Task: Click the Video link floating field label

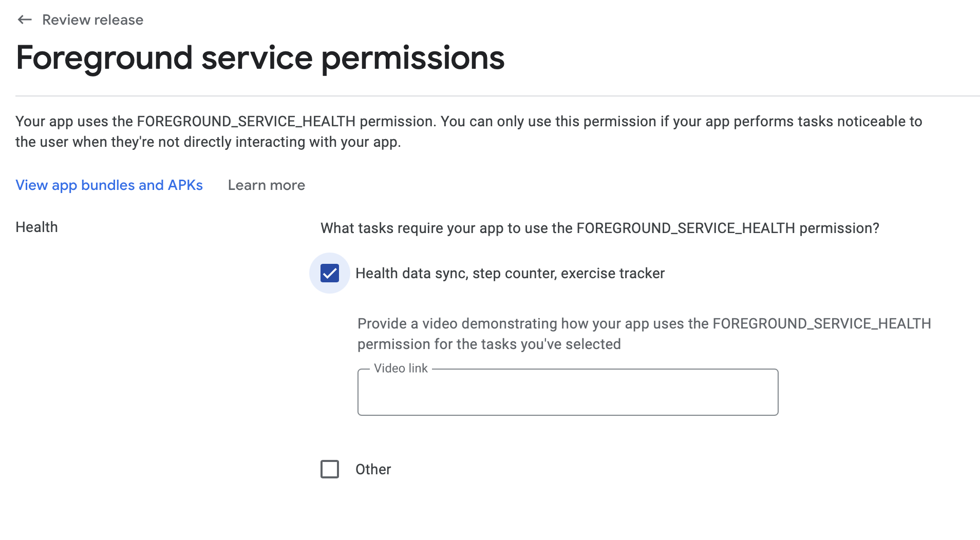Action: [x=401, y=369]
